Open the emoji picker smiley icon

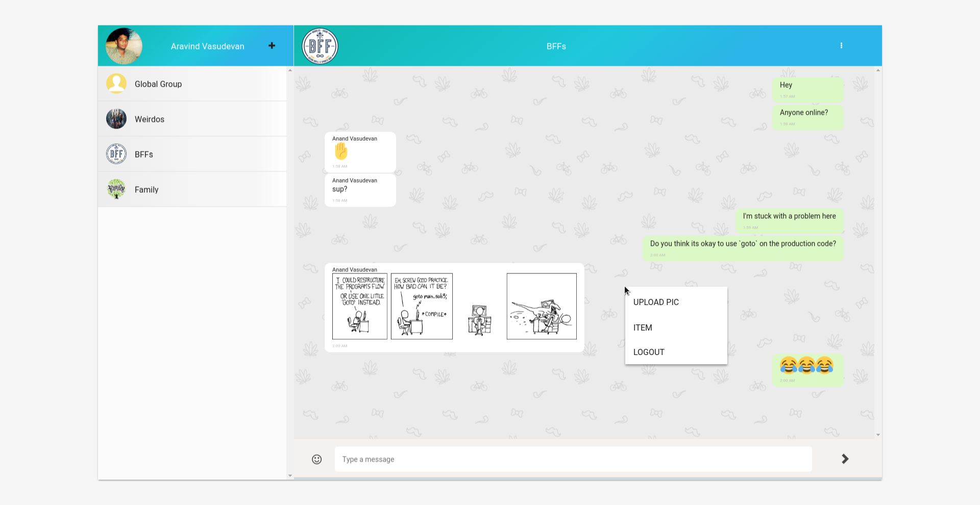316,459
